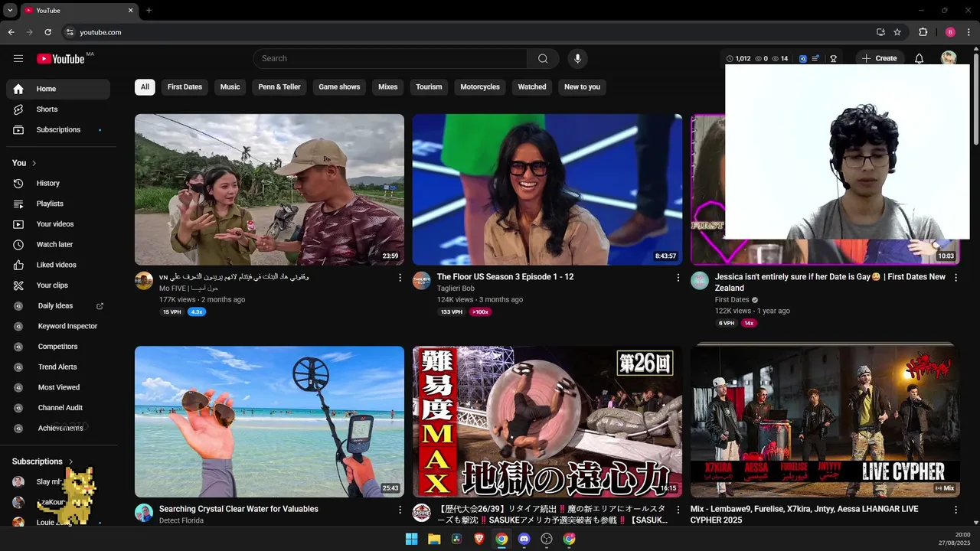Select the Motorcycles filter chip

pyautogui.click(x=480, y=86)
